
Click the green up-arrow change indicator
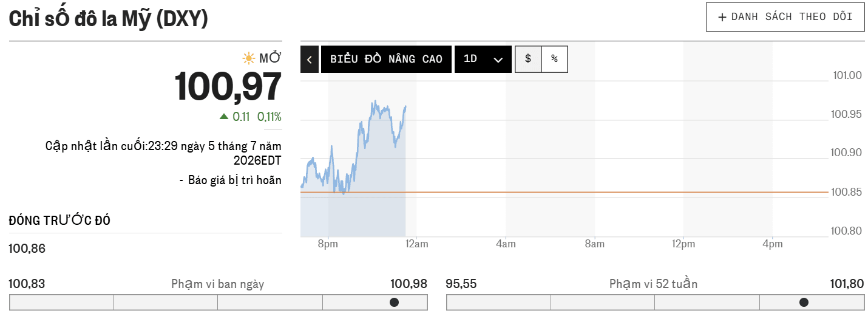[x=224, y=116]
